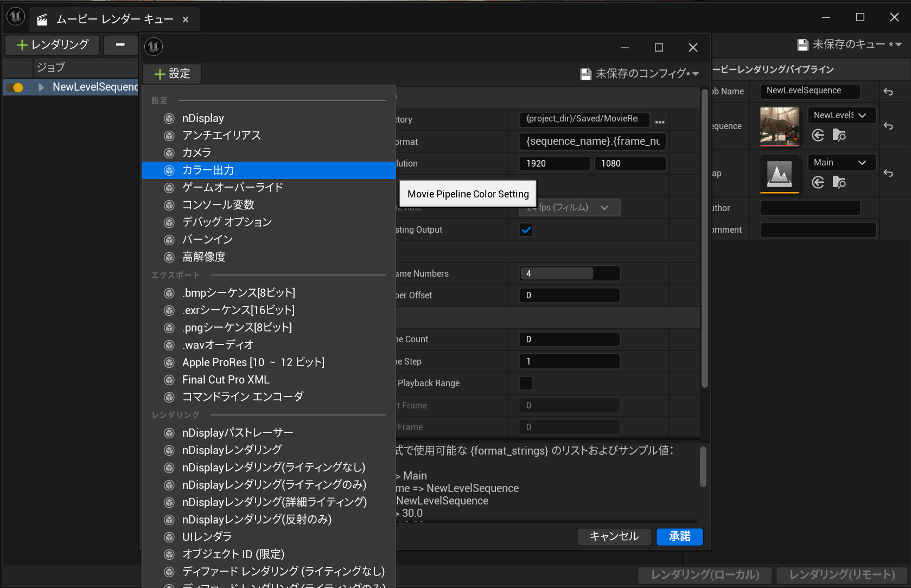
Task: Toggle the NewLevelSequence job enable switch
Action: click(x=16, y=87)
